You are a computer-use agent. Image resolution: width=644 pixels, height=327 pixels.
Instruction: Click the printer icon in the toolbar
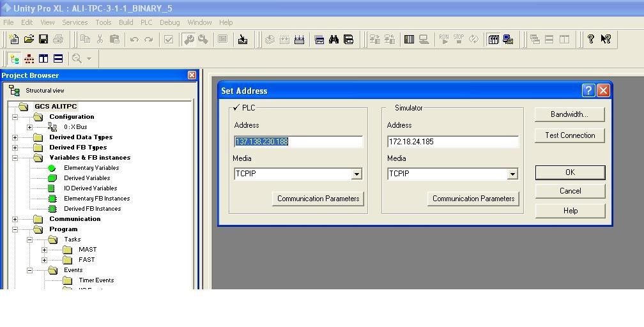click(x=58, y=39)
